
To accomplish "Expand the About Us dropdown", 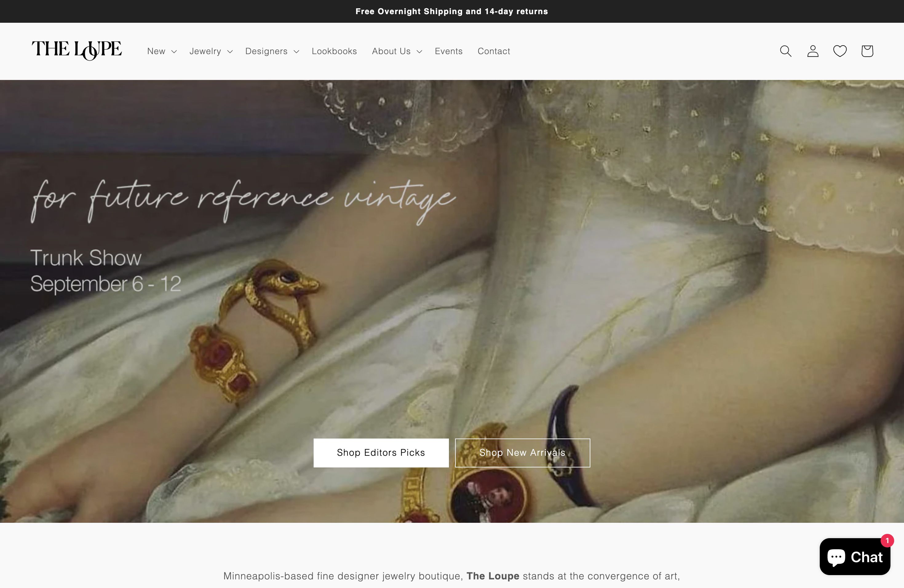I will pos(396,51).
